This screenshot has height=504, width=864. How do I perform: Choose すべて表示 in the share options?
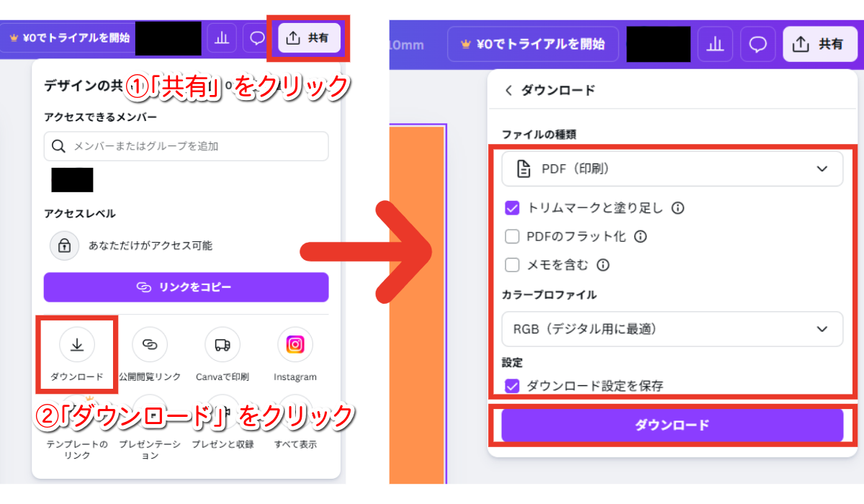point(295,425)
